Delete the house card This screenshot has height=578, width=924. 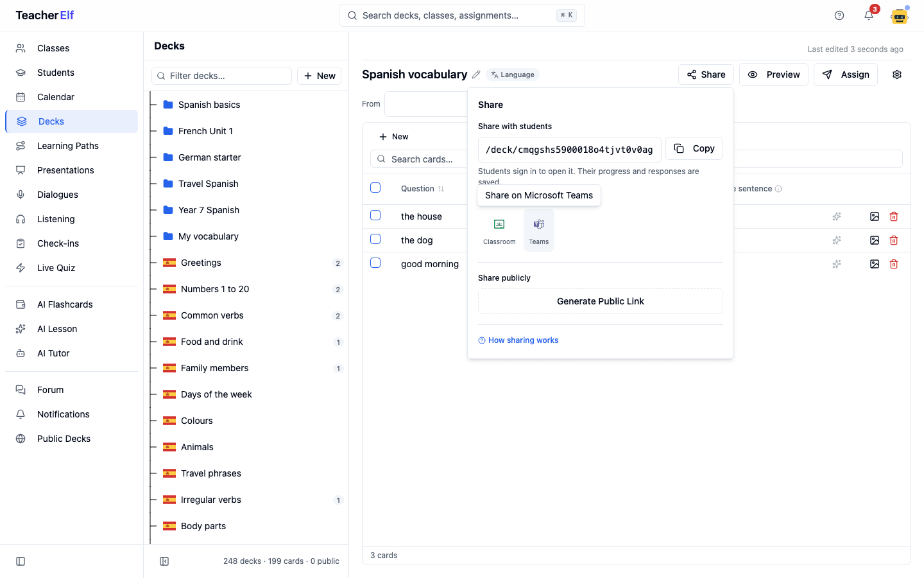coord(894,216)
